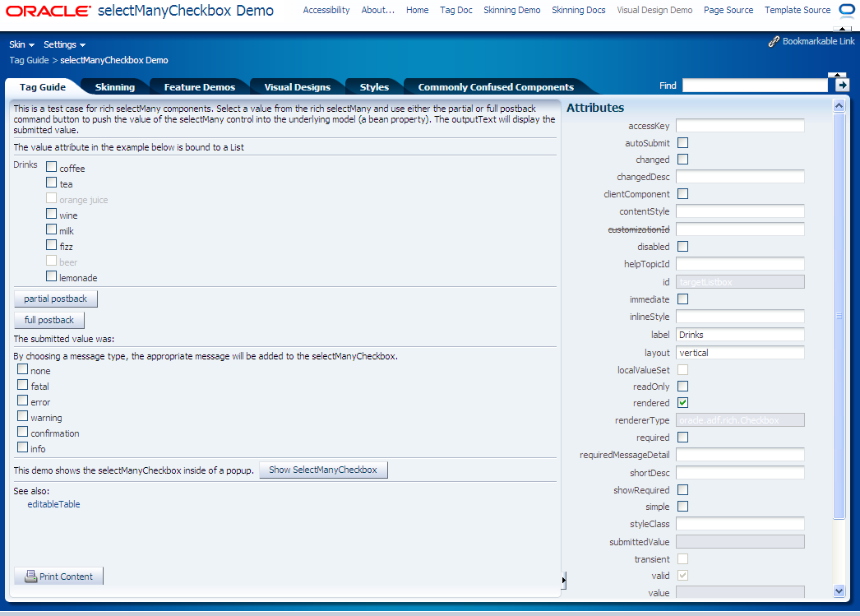Click into the label field containing Drinks

point(740,335)
